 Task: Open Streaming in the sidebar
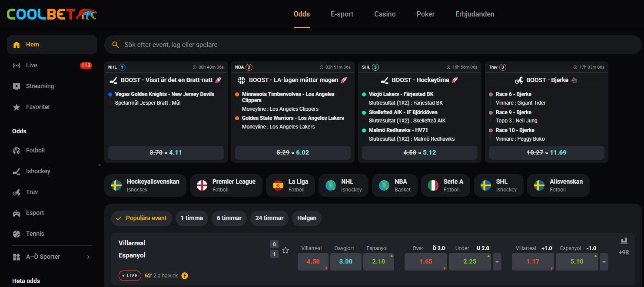[52, 86]
